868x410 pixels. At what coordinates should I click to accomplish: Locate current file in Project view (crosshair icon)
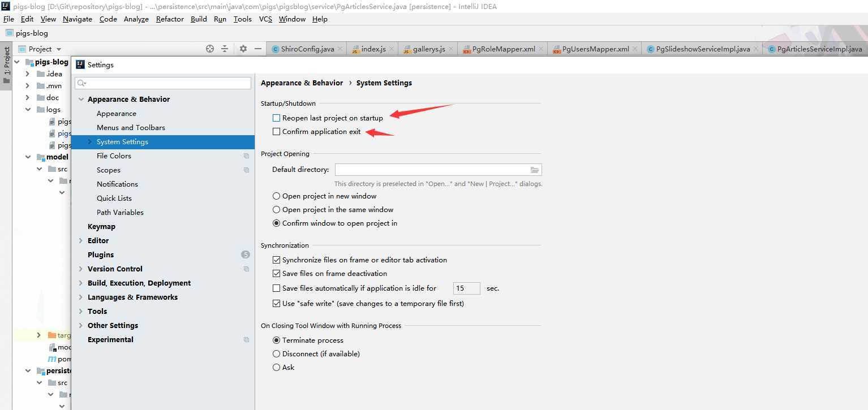[210, 49]
